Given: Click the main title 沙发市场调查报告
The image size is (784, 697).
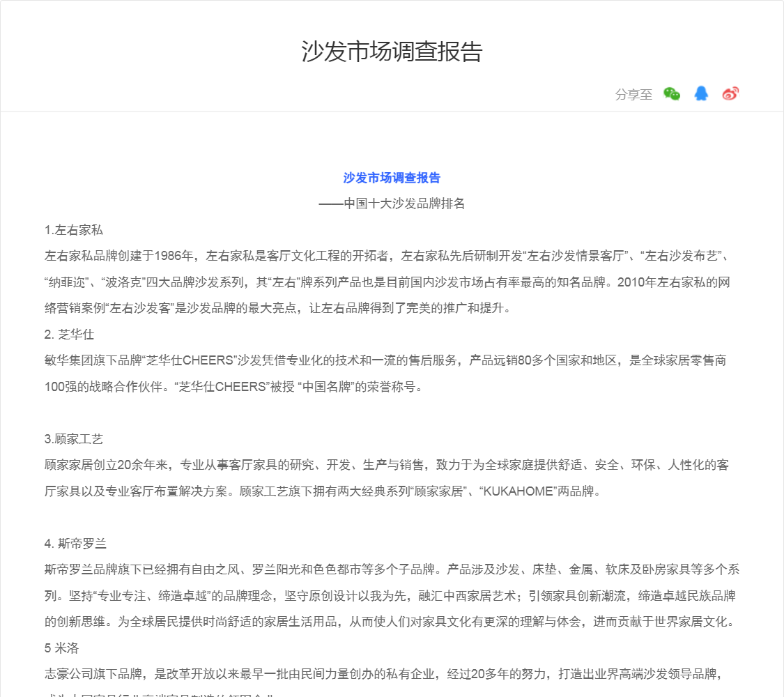Looking at the screenshot, I should click(392, 52).
